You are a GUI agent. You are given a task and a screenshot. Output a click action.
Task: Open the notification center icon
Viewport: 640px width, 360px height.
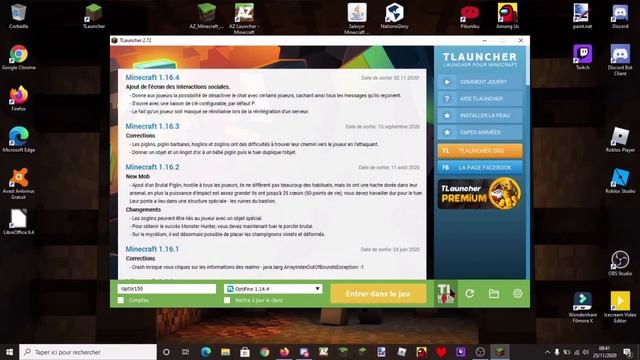click(627, 352)
